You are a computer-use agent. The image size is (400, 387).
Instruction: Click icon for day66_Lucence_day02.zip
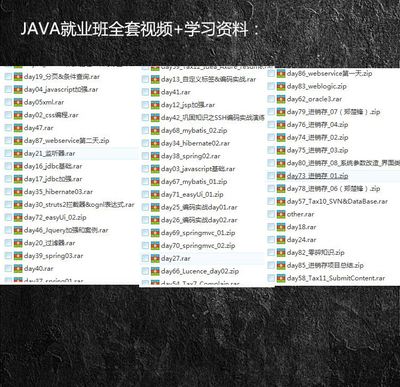click(x=155, y=271)
